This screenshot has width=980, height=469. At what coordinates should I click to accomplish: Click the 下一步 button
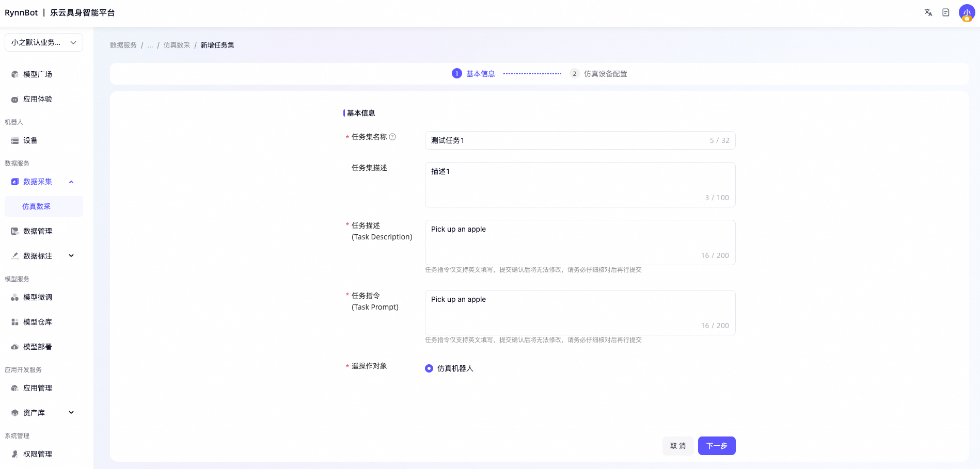(x=717, y=446)
